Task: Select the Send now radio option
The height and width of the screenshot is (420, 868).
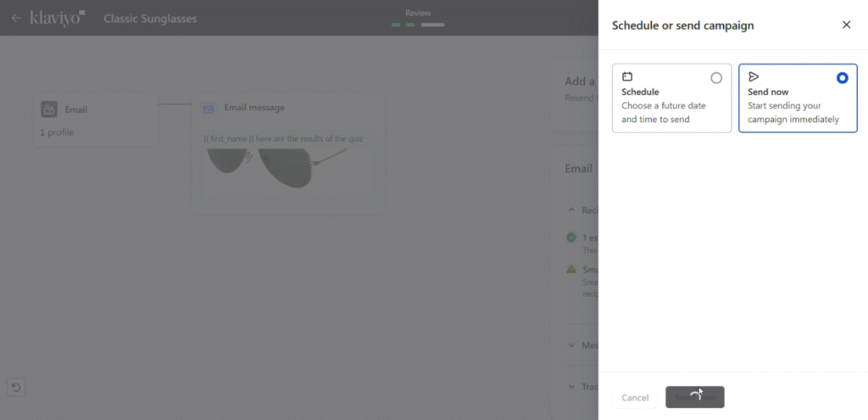Action: (842, 78)
